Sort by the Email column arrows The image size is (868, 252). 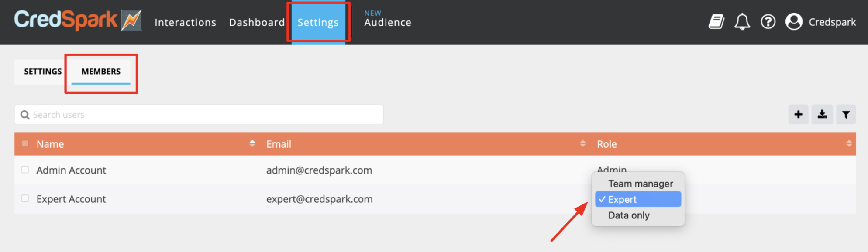tap(582, 143)
